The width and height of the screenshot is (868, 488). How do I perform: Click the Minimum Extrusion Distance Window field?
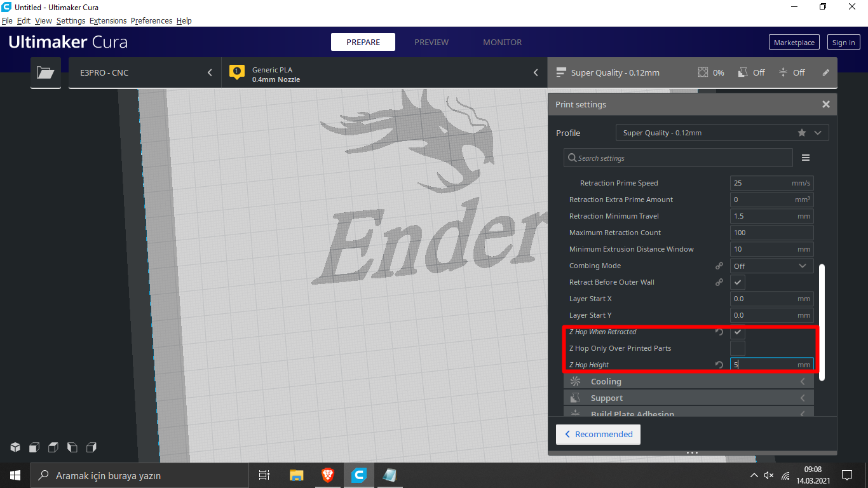(772, 249)
